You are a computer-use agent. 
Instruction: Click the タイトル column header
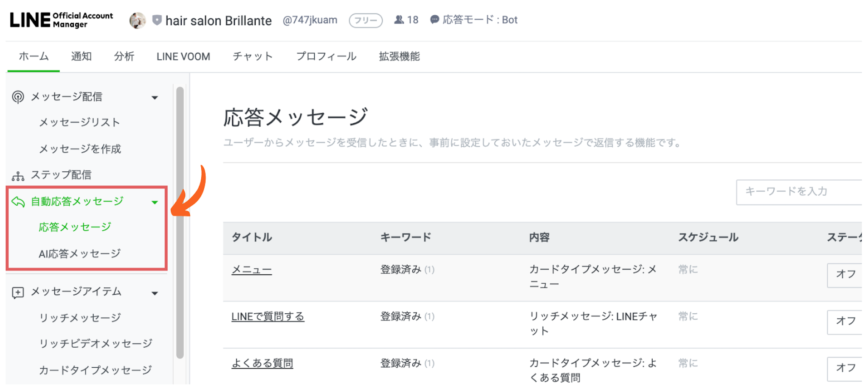coord(252,238)
